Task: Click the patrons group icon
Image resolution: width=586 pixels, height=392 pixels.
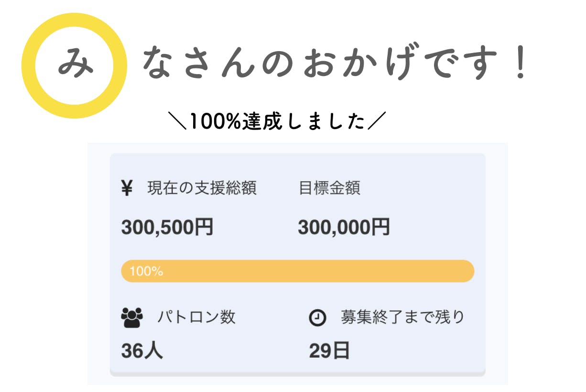Action: (132, 317)
